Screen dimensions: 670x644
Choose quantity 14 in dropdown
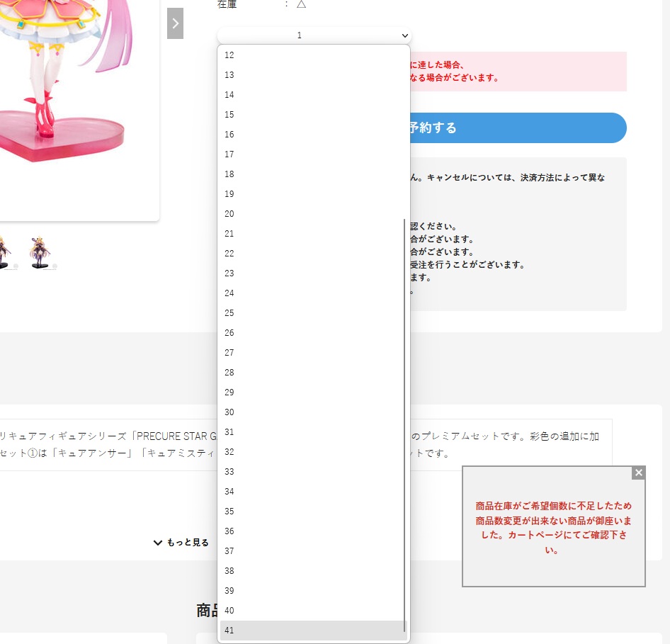(x=314, y=95)
